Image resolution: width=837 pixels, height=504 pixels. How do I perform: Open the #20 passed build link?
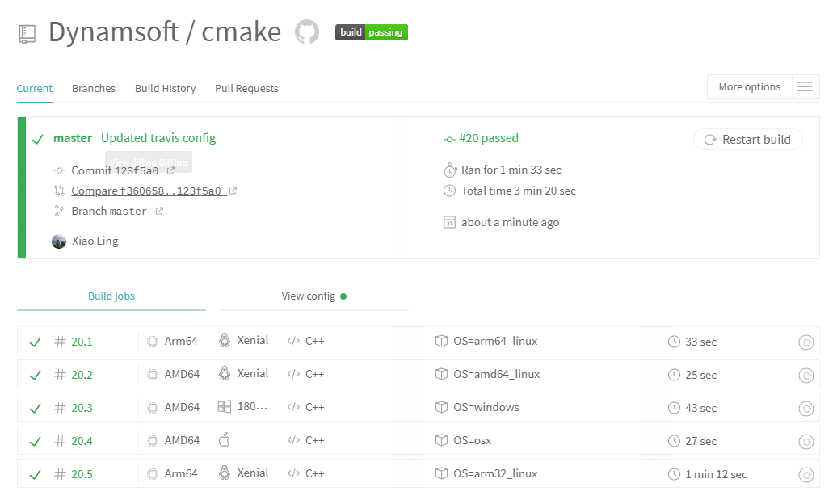(488, 138)
